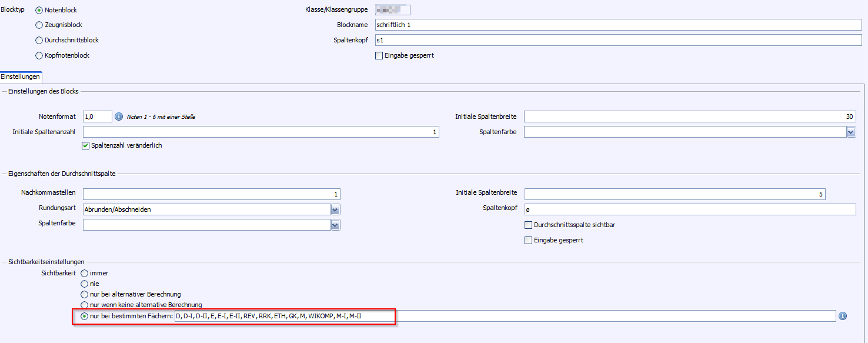This screenshot has width=868, height=343.
Task: Set visibility to immer
Action: 85,273
